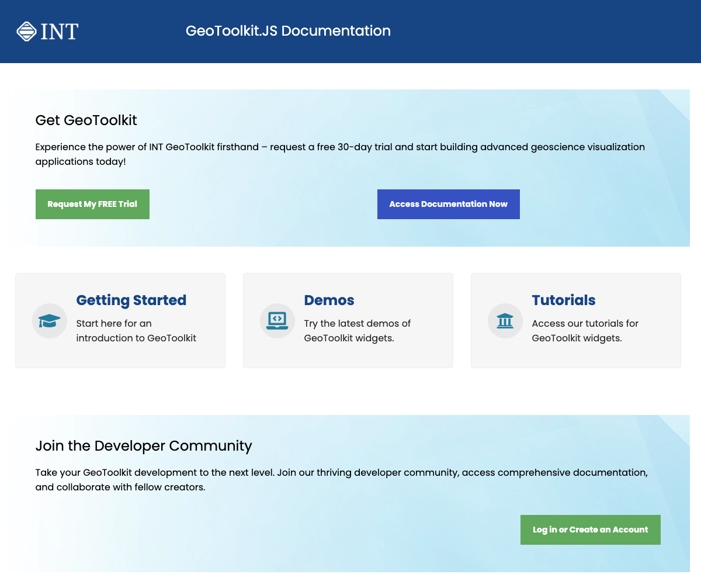Click the Join the Developer Community heading

[144, 446]
